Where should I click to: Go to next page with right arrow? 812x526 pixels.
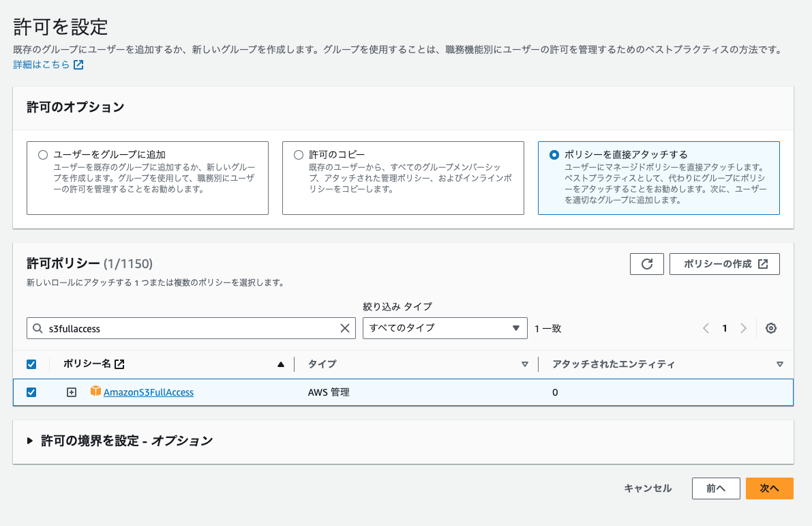[x=743, y=328]
